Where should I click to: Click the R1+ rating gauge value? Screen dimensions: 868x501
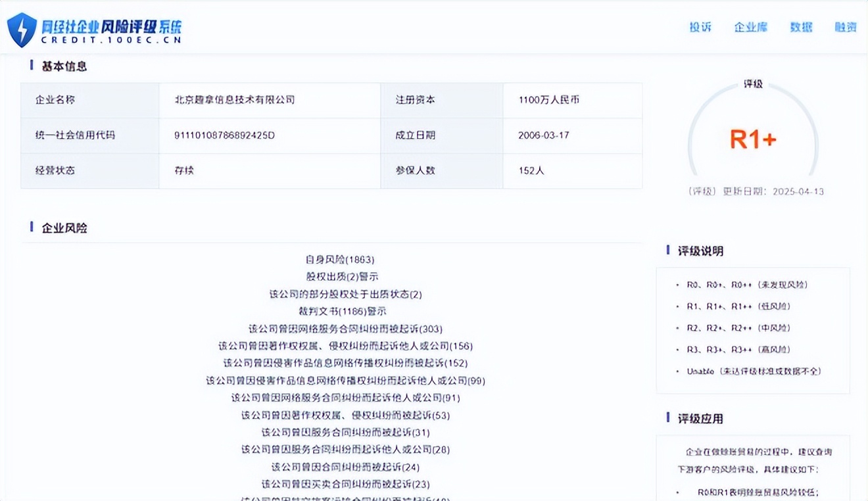[x=753, y=139]
